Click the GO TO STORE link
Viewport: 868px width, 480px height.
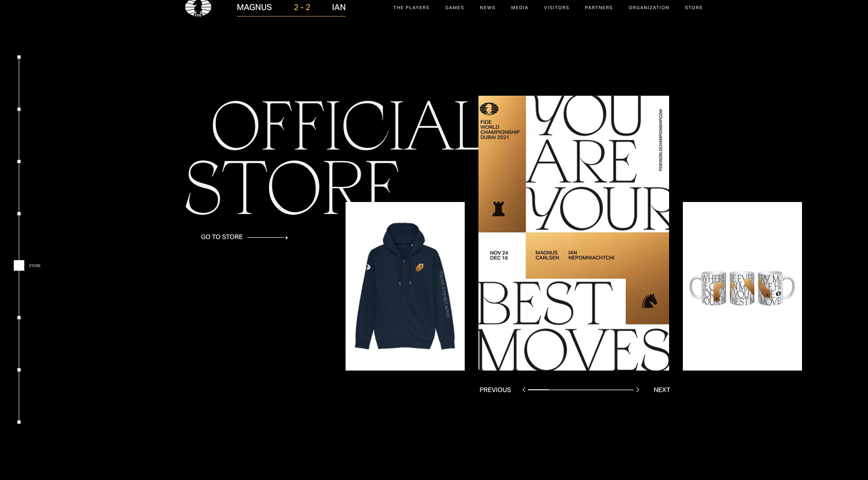coord(222,237)
